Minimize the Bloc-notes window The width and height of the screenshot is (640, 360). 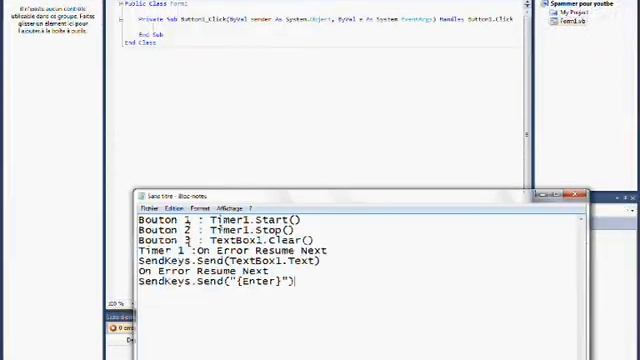pyautogui.click(x=542, y=195)
